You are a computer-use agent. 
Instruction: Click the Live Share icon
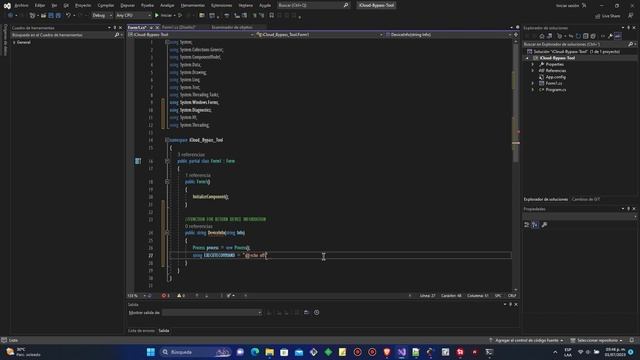point(608,16)
